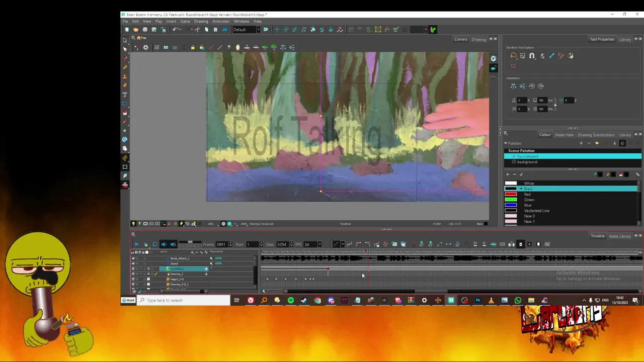The image size is (644, 362).
Task: Click the add colour plus above swatches
Action: (507, 174)
